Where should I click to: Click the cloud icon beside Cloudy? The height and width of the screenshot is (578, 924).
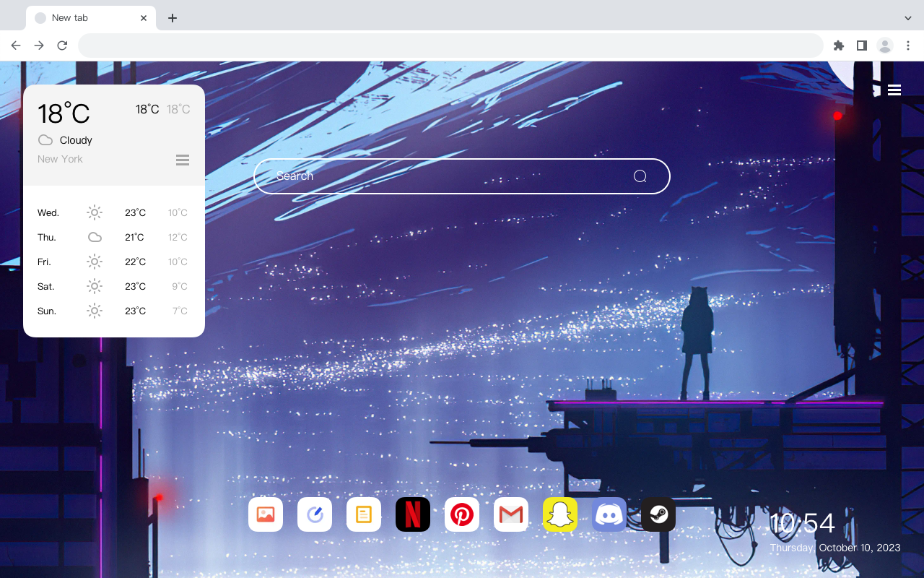[45, 140]
